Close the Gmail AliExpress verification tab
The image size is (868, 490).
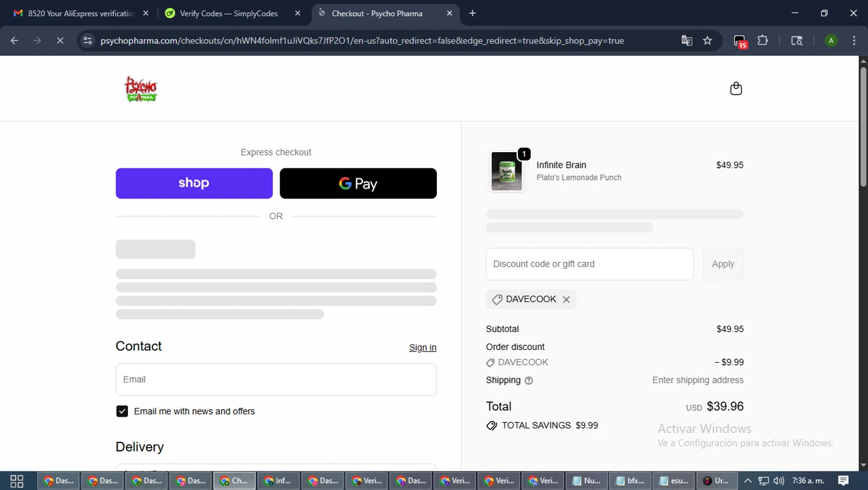click(x=146, y=13)
